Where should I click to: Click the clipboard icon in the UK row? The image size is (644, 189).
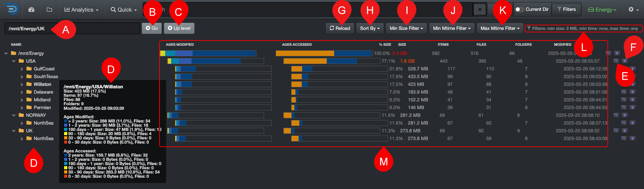(625, 131)
